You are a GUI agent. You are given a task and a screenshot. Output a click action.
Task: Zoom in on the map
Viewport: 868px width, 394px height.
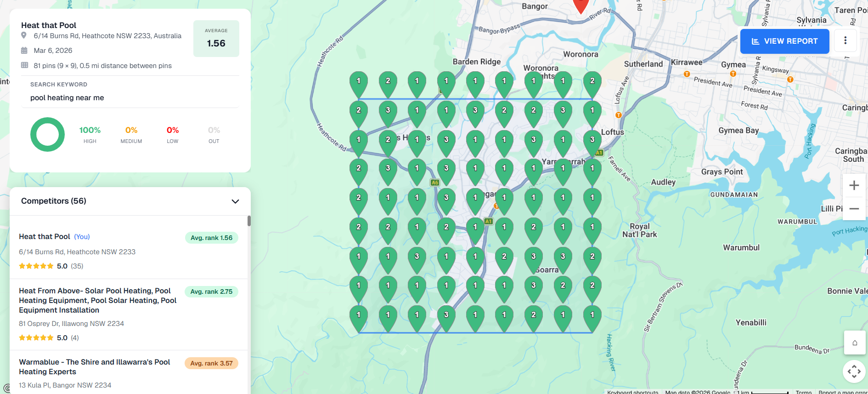click(x=854, y=185)
